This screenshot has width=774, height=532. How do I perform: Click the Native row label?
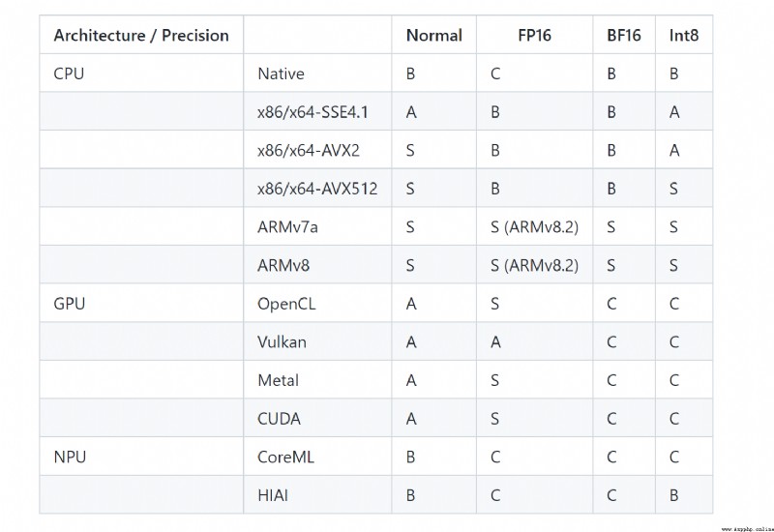click(281, 74)
